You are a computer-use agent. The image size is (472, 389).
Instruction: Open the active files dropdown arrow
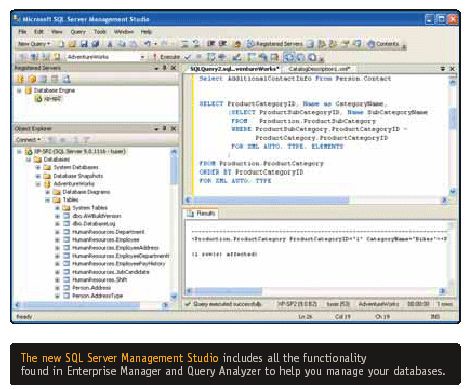(443, 69)
